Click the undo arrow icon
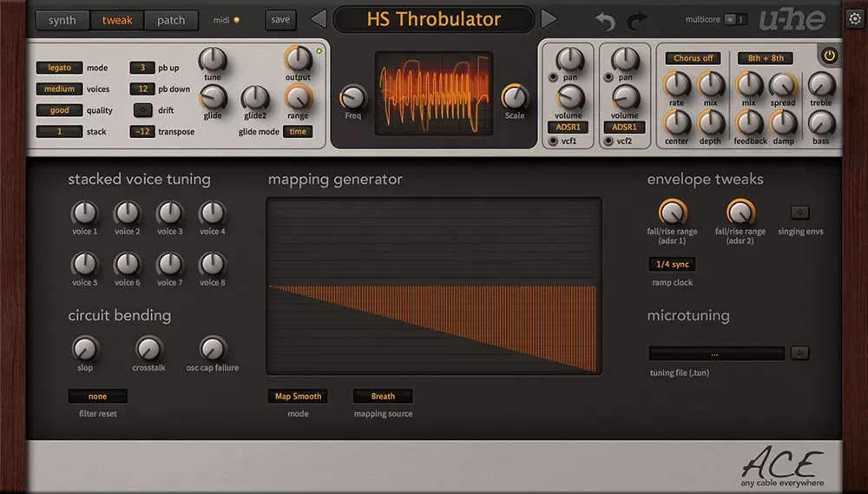 [606, 21]
